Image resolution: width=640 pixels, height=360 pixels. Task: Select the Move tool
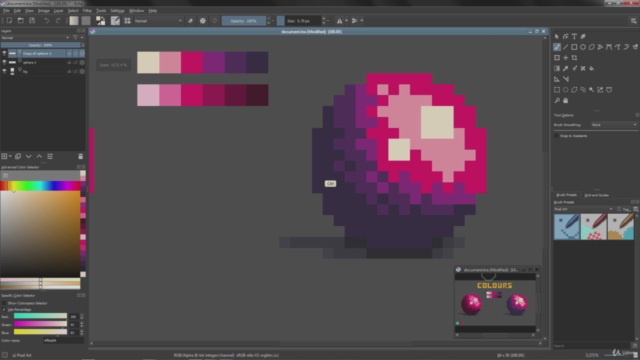click(x=566, y=58)
